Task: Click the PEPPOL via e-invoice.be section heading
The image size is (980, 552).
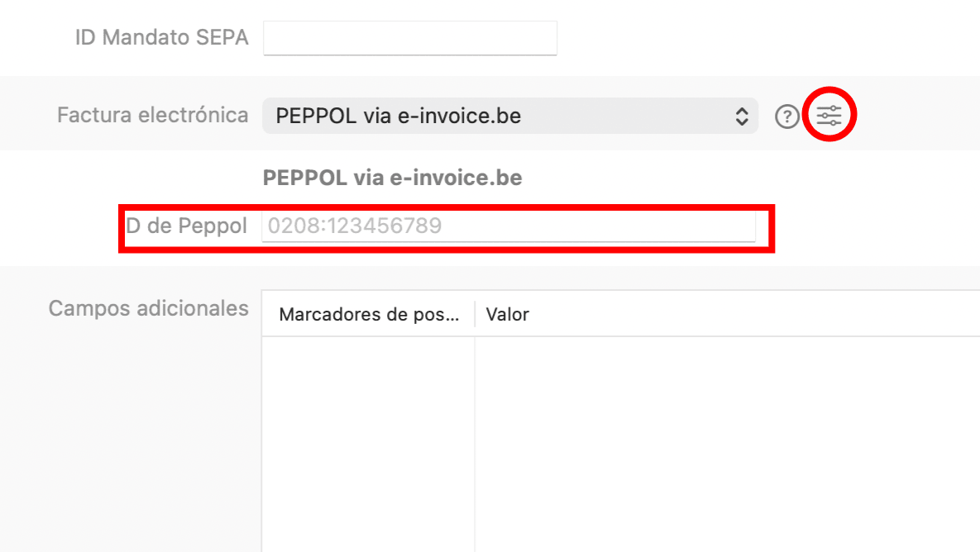Action: [x=392, y=177]
